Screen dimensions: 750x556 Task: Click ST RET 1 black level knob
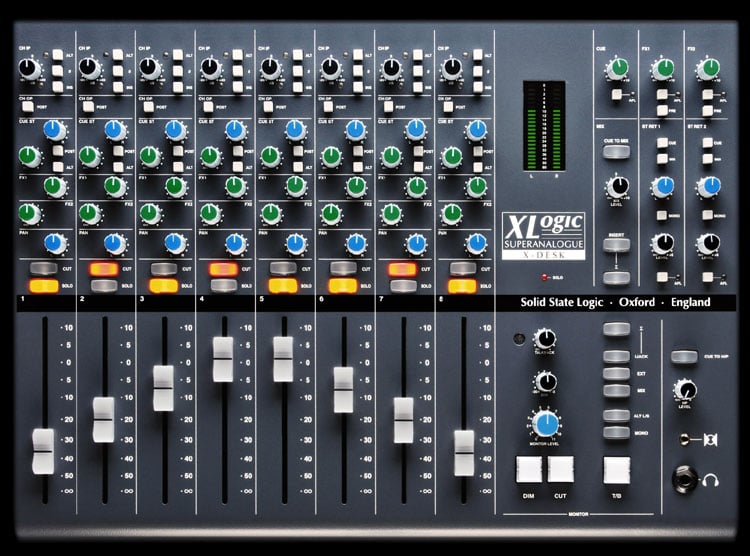pyautogui.click(x=663, y=244)
